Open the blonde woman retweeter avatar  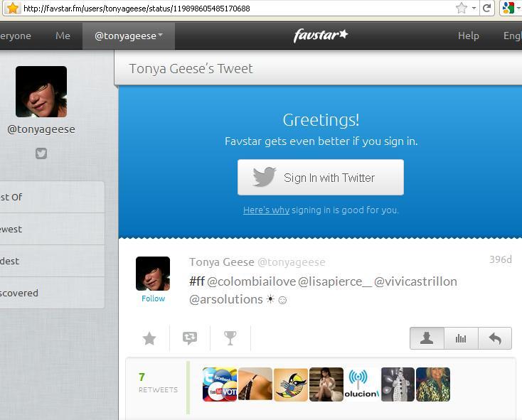point(433,384)
